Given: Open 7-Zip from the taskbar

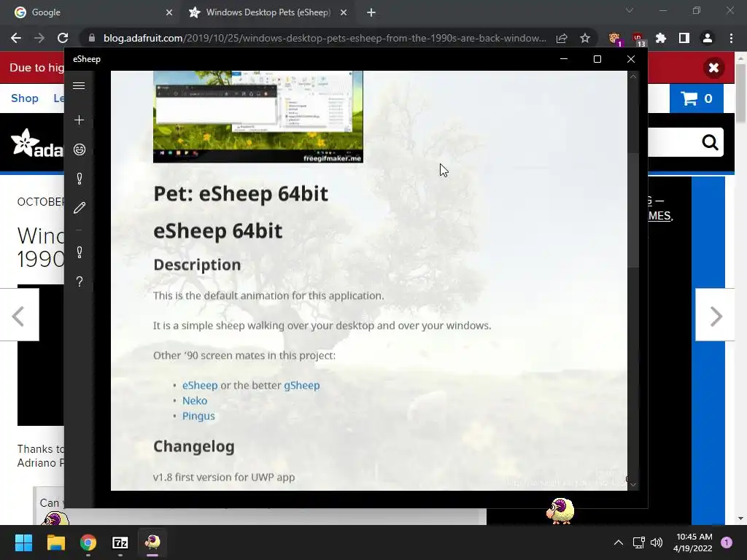Looking at the screenshot, I should coord(120,542).
